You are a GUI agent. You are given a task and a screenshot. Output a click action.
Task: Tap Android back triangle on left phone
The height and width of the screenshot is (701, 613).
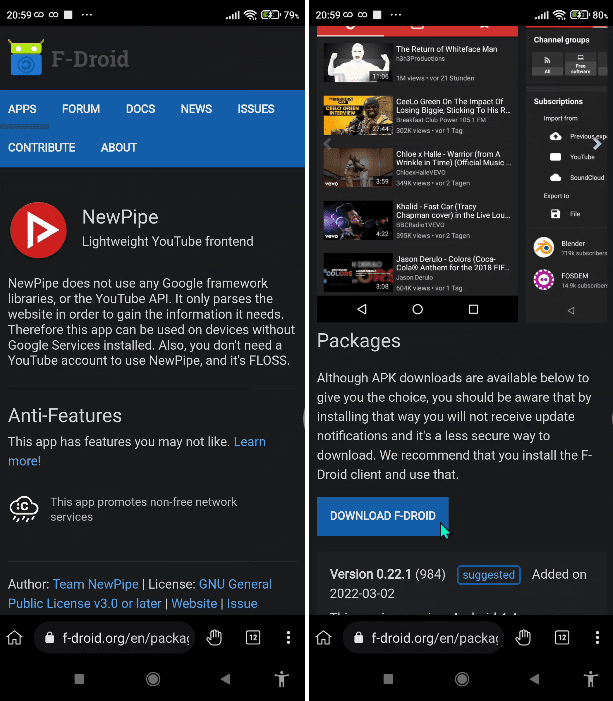(x=226, y=679)
